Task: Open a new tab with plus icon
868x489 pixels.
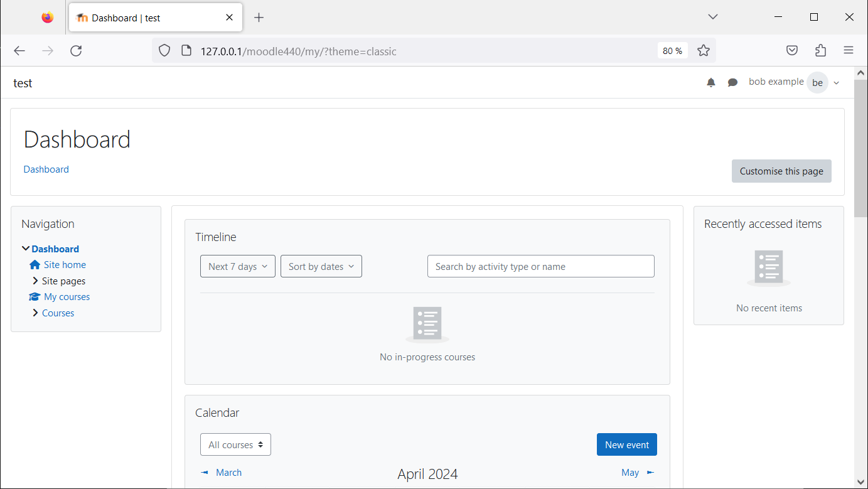Action: click(259, 18)
